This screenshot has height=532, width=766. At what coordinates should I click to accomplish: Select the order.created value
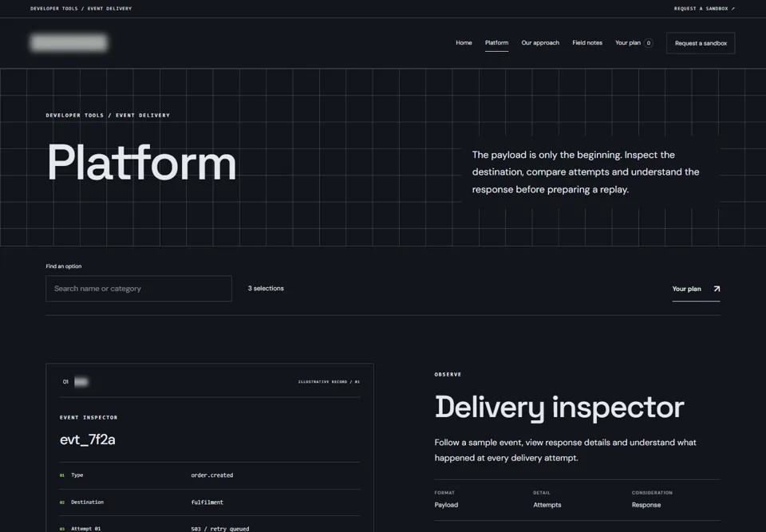click(212, 475)
